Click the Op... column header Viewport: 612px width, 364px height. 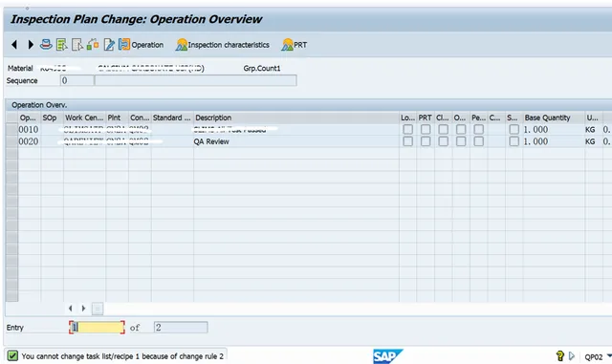click(29, 118)
